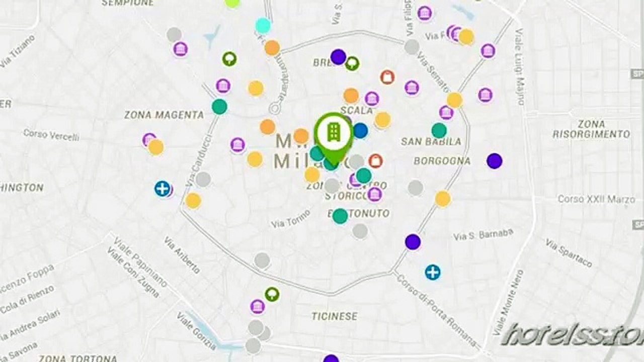
Task: Select the blue plus hospital marker near Via Carducci
Action: [x=162, y=189]
